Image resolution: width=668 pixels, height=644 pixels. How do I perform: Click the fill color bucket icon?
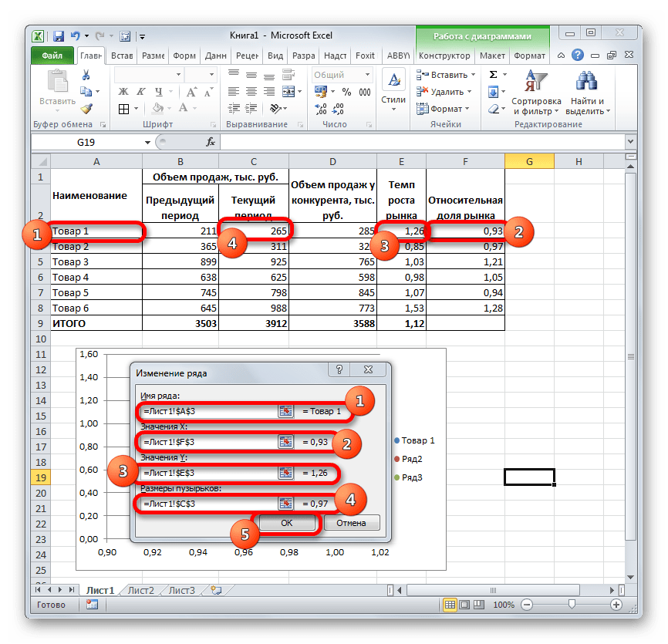pyautogui.click(x=157, y=108)
